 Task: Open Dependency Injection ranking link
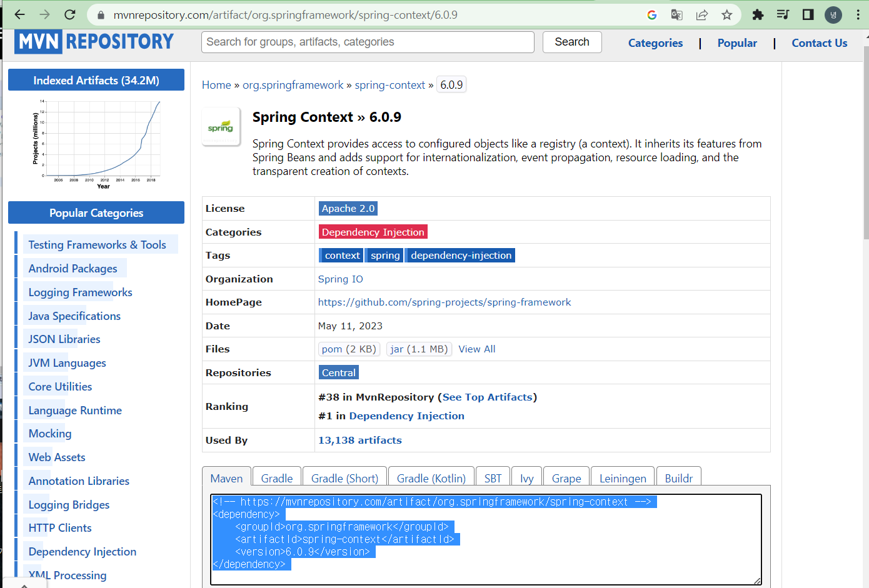[x=407, y=416]
